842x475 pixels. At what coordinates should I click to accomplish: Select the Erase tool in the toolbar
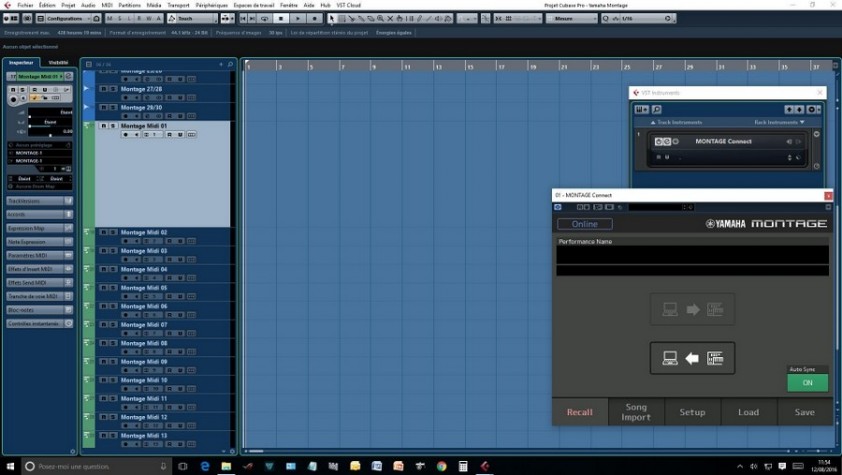[x=371, y=18]
